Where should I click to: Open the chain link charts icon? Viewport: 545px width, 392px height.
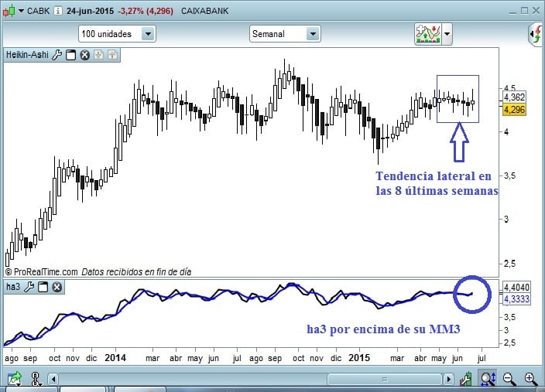coord(35,379)
